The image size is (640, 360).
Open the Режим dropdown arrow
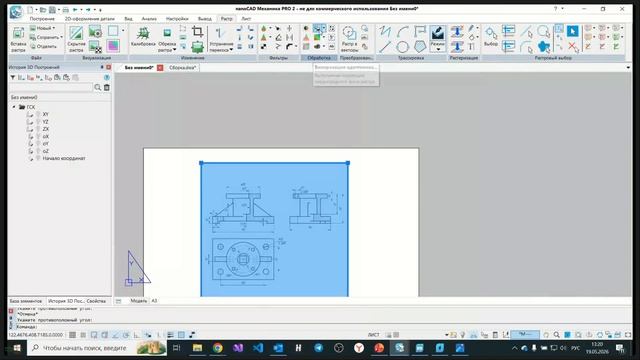438,49
